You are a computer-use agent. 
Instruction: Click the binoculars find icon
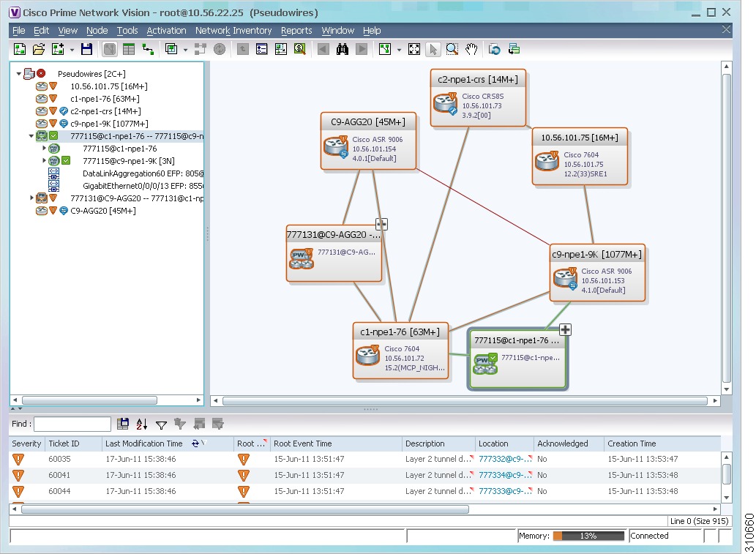click(343, 49)
